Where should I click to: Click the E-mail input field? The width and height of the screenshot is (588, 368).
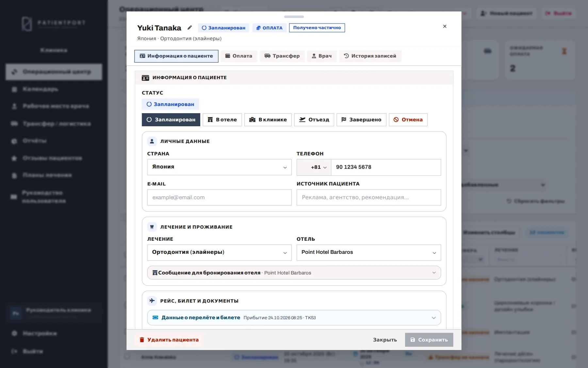point(219,198)
